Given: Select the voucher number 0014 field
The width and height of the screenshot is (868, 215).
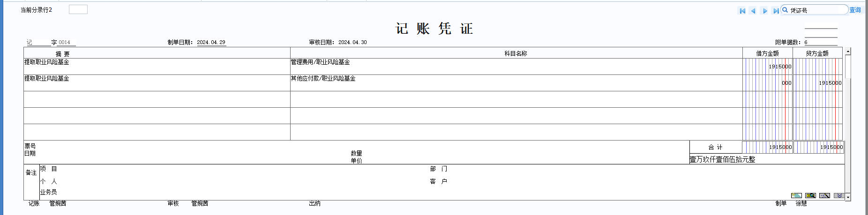Looking at the screenshot, I should [65, 42].
